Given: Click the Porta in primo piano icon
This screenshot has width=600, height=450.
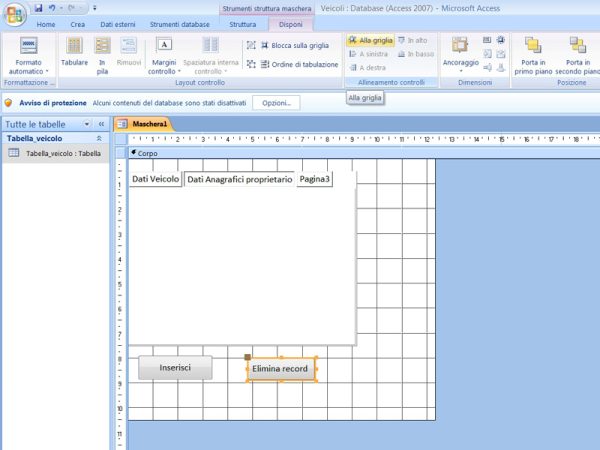Looking at the screenshot, I should click(x=533, y=46).
